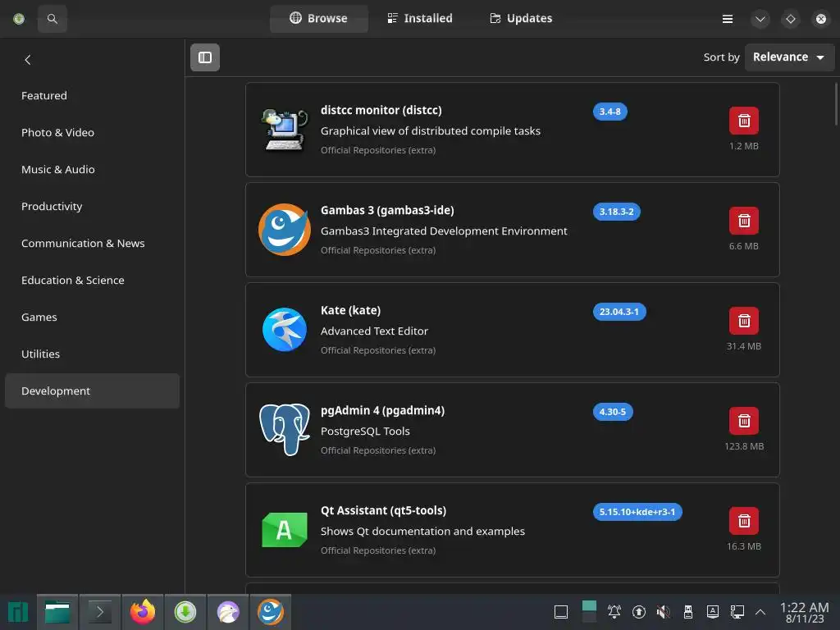Open the clock showing 1:22 AM
The height and width of the screenshot is (630, 840).
pyautogui.click(x=804, y=612)
